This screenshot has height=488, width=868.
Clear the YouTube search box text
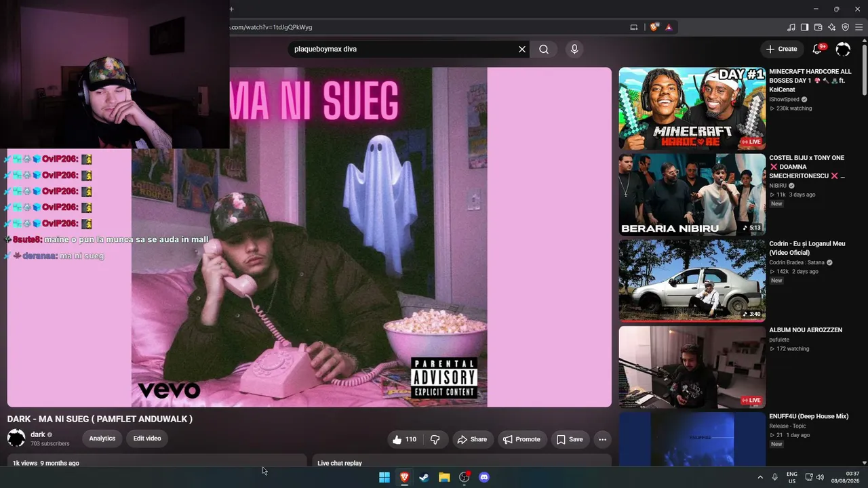tap(522, 49)
